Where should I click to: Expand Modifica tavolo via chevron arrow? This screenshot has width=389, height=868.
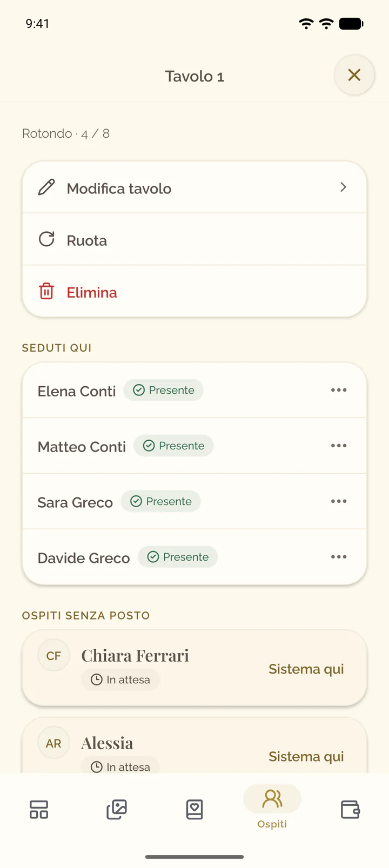(343, 187)
